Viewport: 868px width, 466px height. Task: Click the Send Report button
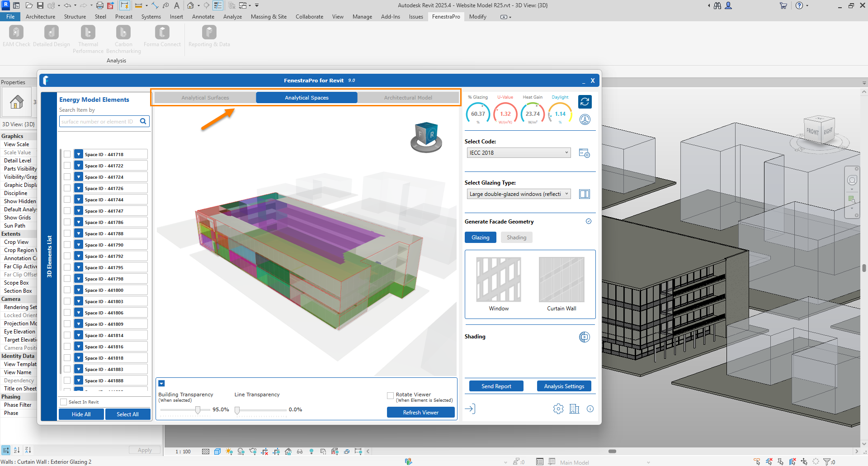pos(496,386)
